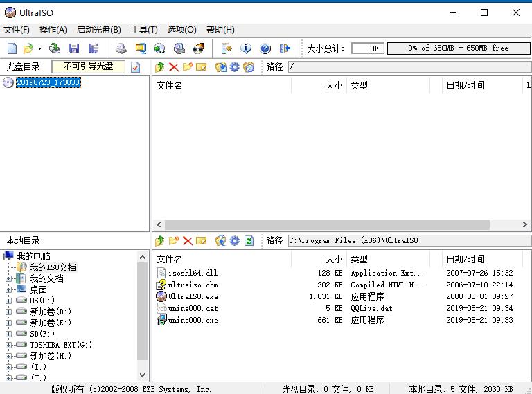
Task: Click the convert image format icon
Action: (160, 48)
